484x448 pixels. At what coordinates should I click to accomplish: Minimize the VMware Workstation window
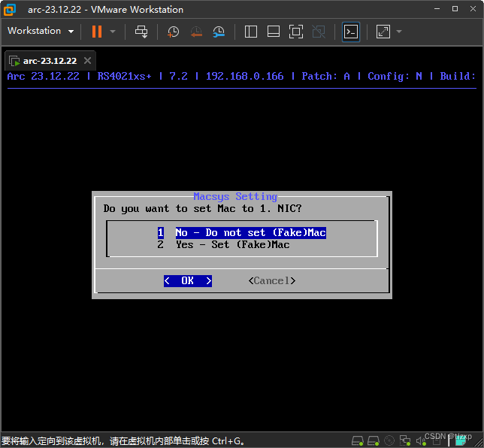437,9
